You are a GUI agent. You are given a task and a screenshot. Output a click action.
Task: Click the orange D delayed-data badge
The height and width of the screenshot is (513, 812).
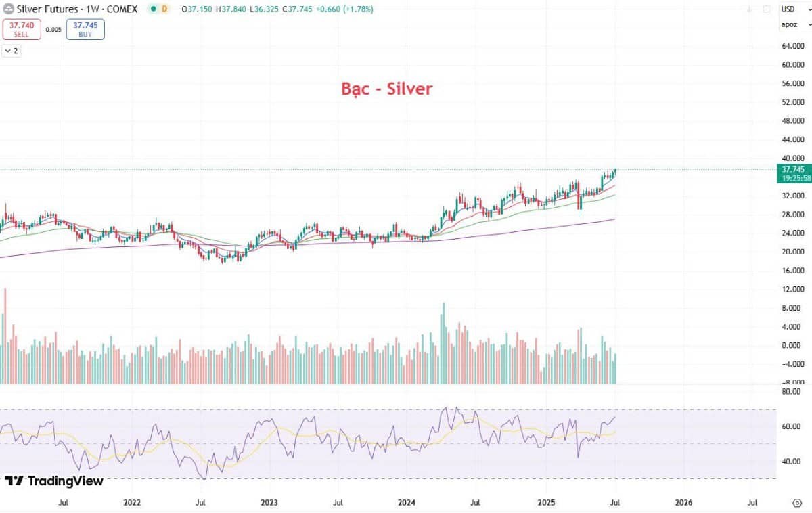tap(164, 9)
